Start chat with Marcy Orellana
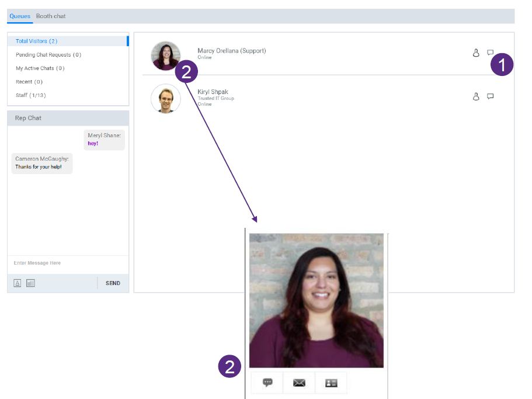This screenshot has height=399, width=532. click(x=491, y=52)
